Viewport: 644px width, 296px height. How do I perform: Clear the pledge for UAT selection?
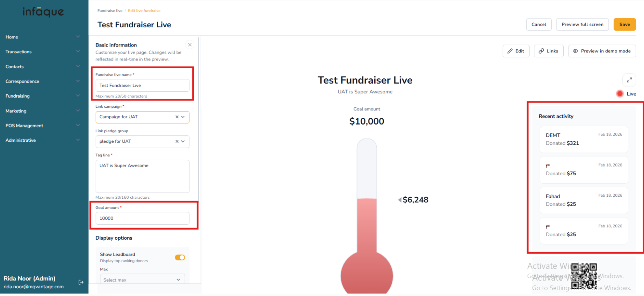point(177,141)
